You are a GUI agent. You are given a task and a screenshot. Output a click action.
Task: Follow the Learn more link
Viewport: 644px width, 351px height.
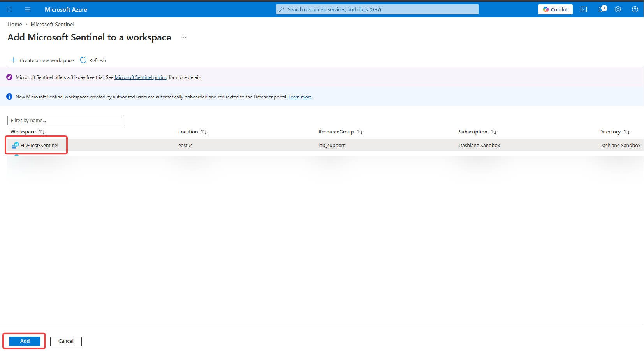(300, 97)
